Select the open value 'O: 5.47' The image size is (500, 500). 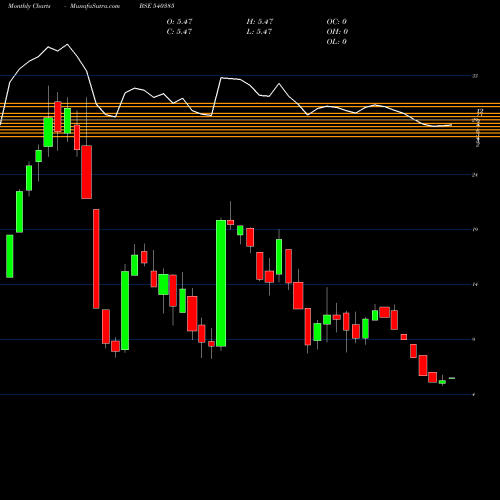click(179, 22)
